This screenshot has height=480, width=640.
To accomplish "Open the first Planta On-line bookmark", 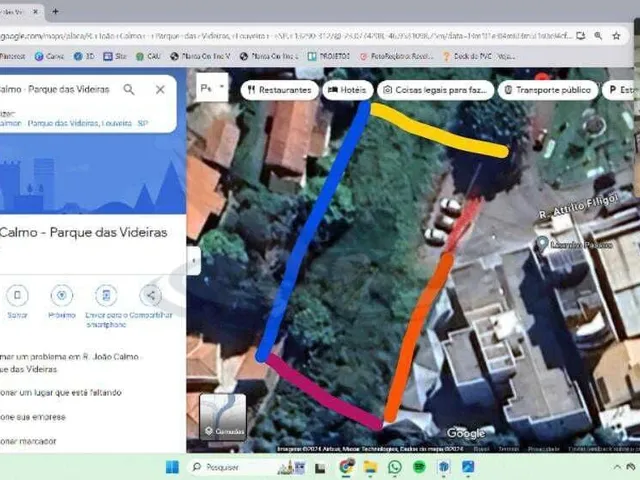I will point(200,56).
